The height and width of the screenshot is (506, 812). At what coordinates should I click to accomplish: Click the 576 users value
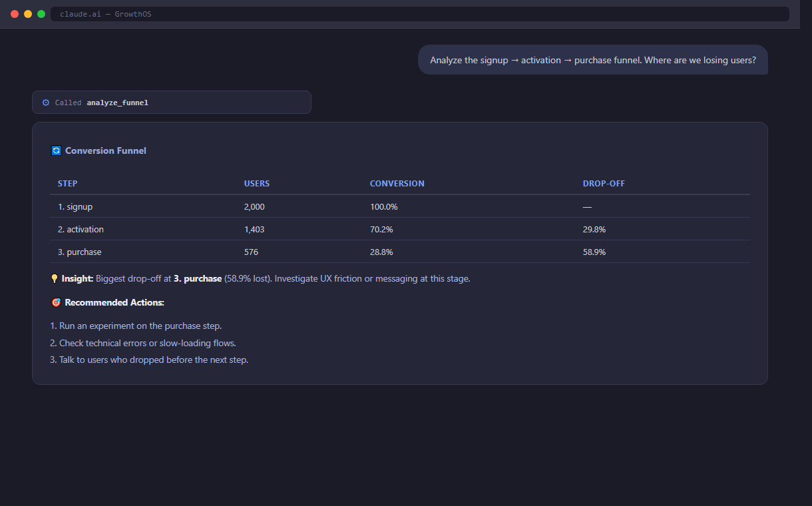[x=251, y=252]
